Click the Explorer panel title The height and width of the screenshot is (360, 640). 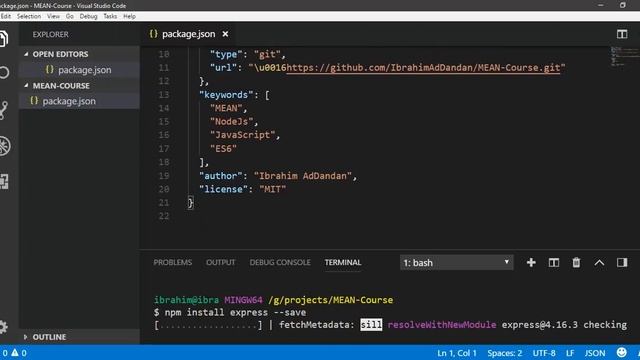pyautogui.click(x=51, y=34)
